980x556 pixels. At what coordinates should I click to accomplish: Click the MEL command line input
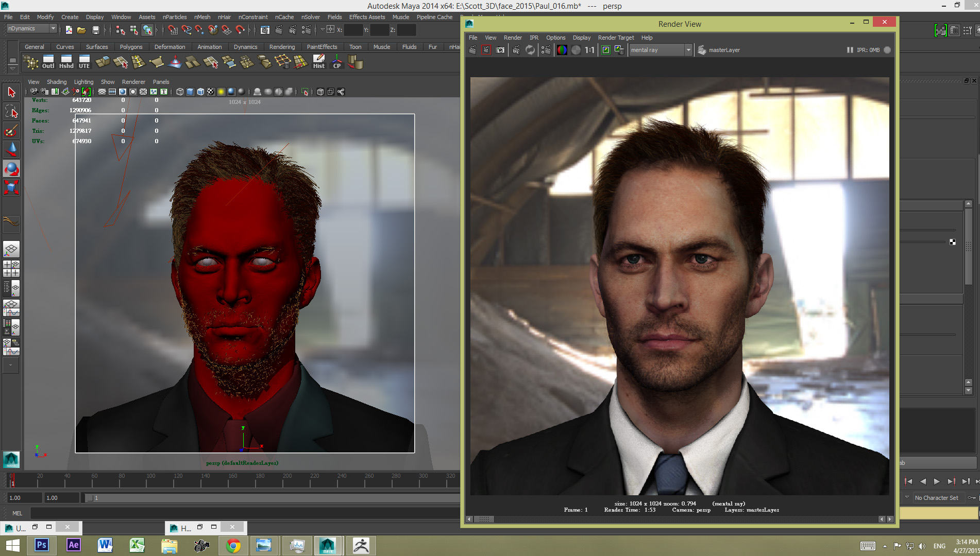coord(245,513)
